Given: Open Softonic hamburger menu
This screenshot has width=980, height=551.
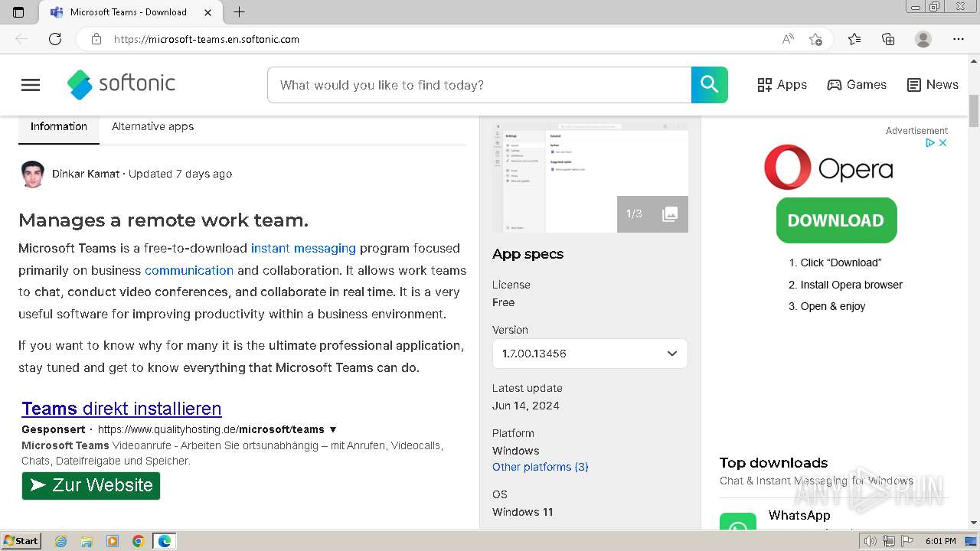Looking at the screenshot, I should point(31,85).
